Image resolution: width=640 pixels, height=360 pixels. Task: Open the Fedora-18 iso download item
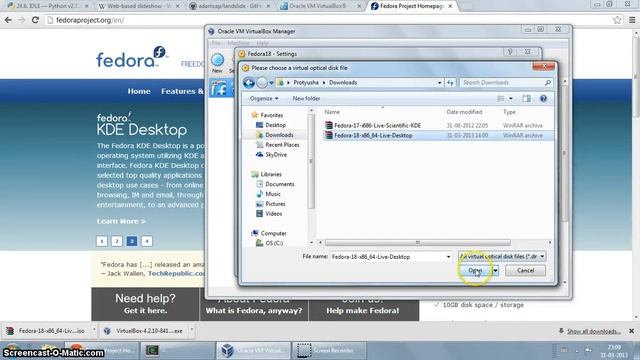pos(47,331)
